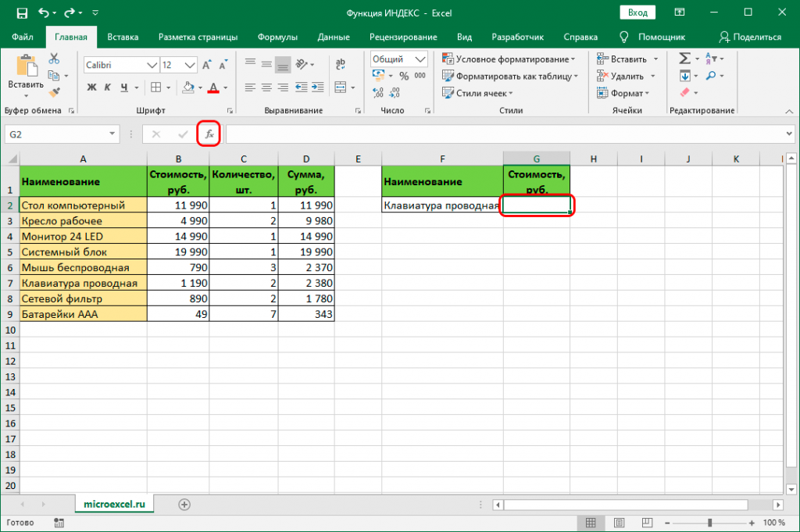Increase decimal places
The height and width of the screenshot is (532, 800).
click(378, 92)
